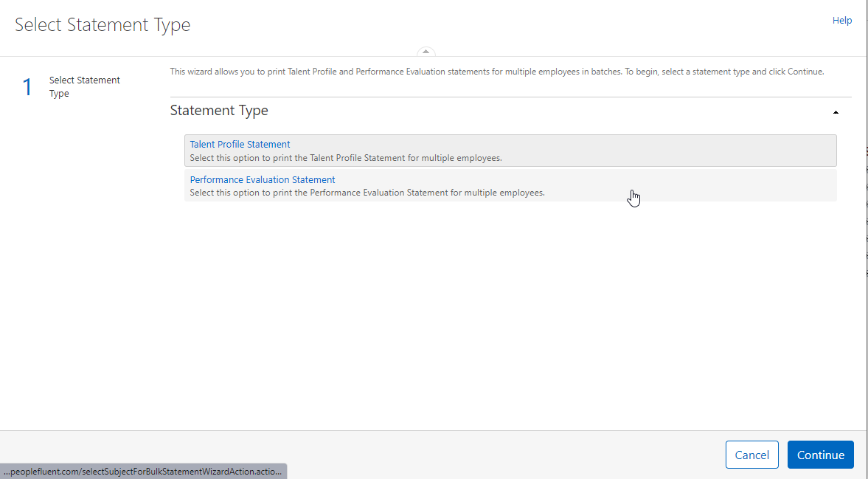Click the highlighted Talent Profile Statement row

click(x=509, y=150)
